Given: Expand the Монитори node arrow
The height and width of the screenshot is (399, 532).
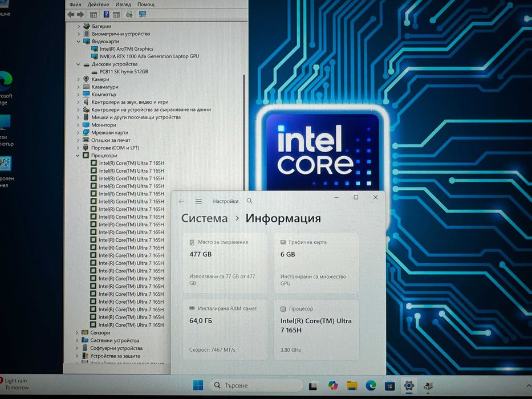Looking at the screenshot, I should coord(78,125).
